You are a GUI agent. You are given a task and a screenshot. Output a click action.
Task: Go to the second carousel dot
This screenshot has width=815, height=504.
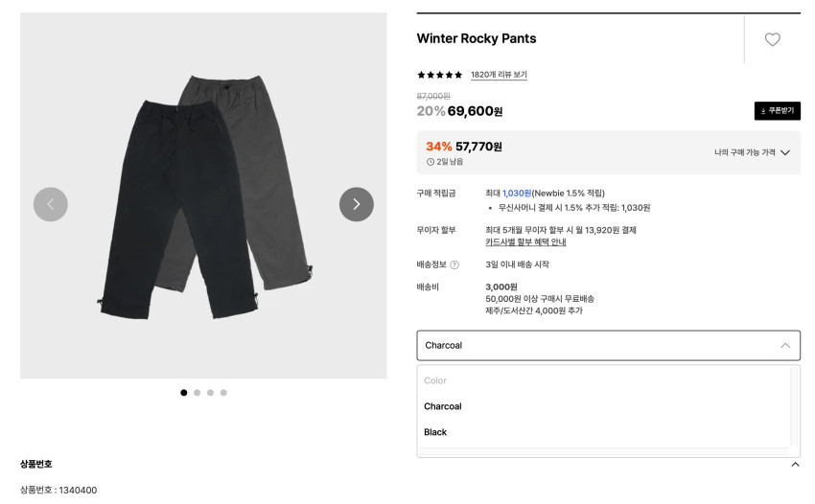coord(198,392)
